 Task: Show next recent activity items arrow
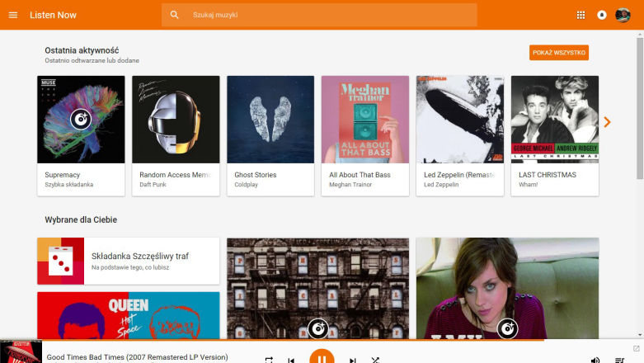[607, 122]
